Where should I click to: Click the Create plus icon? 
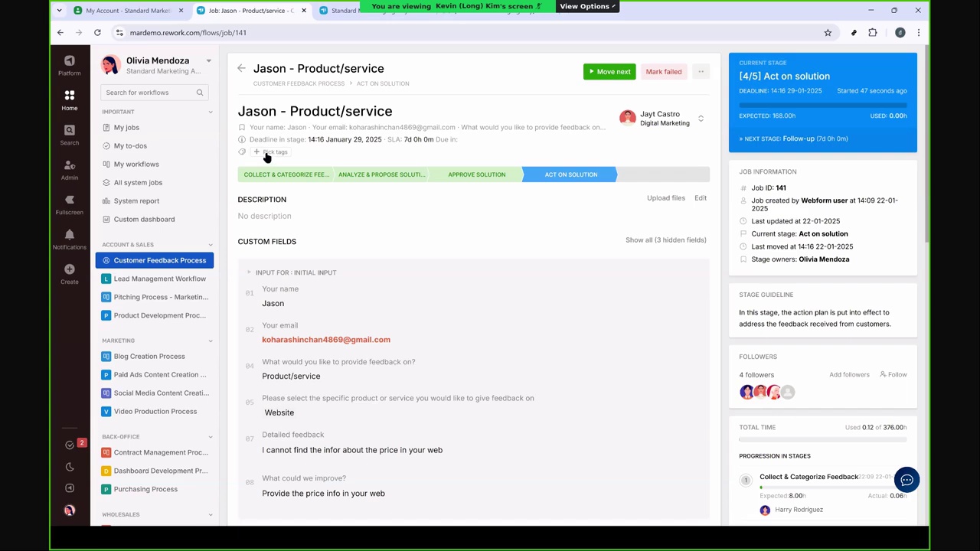[x=69, y=274]
